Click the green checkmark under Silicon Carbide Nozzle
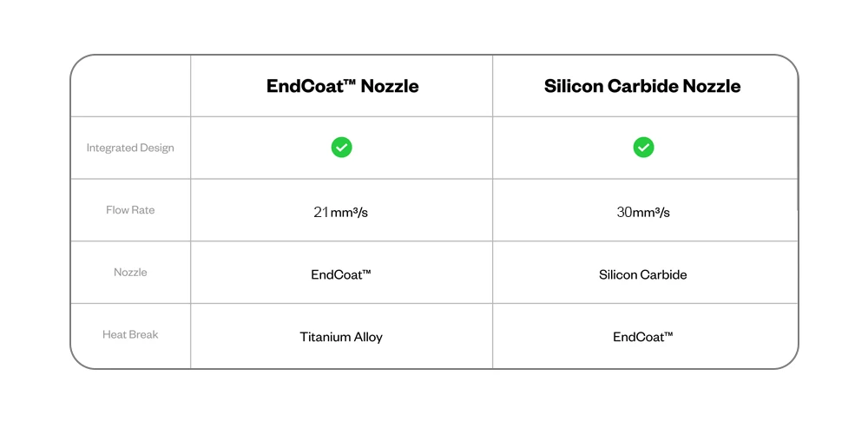Screen dimensions: 868x448 [x=643, y=148]
